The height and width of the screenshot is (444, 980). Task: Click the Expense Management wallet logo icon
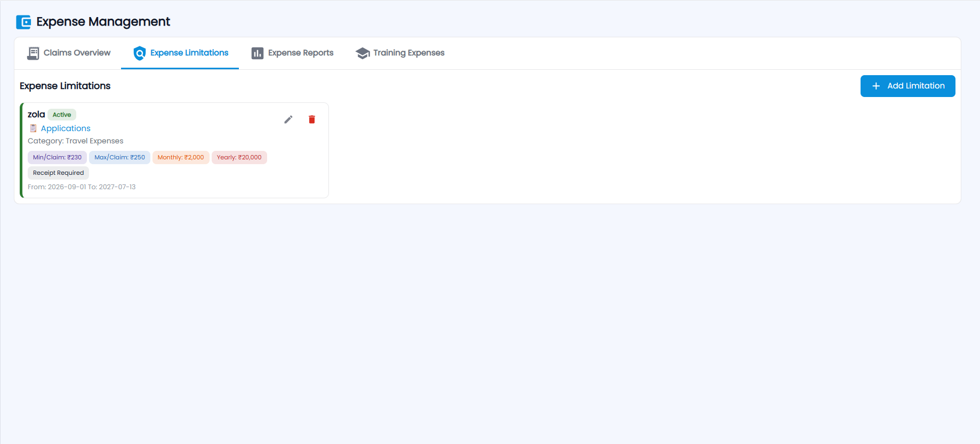click(x=23, y=22)
